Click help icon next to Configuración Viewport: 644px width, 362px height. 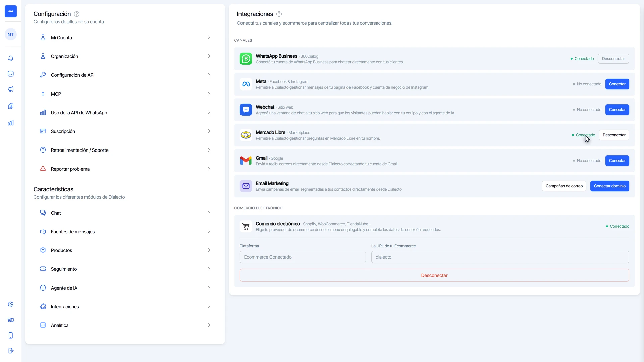tap(77, 14)
